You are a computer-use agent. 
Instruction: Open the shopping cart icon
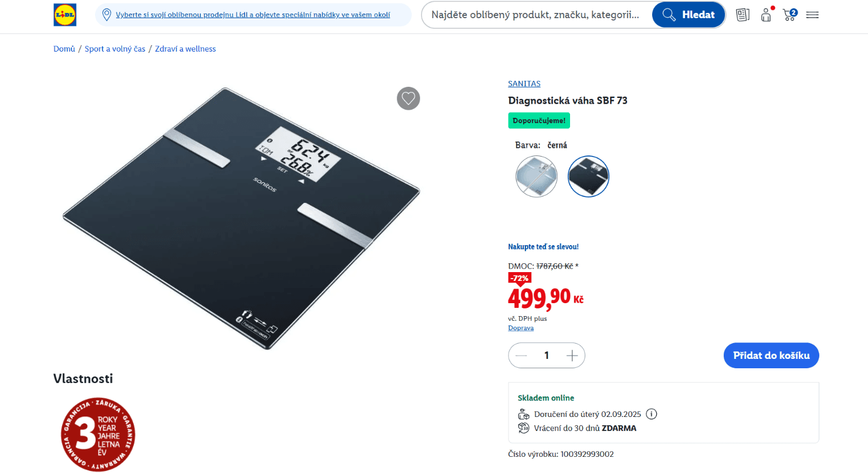click(789, 15)
